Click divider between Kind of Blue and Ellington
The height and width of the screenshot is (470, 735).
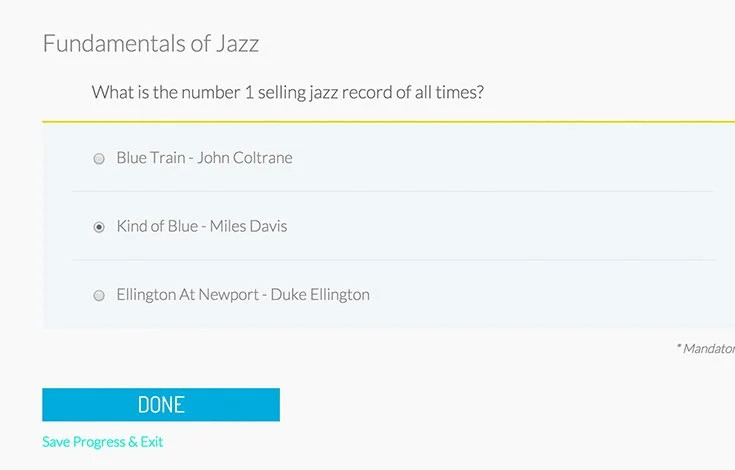tap(393, 260)
